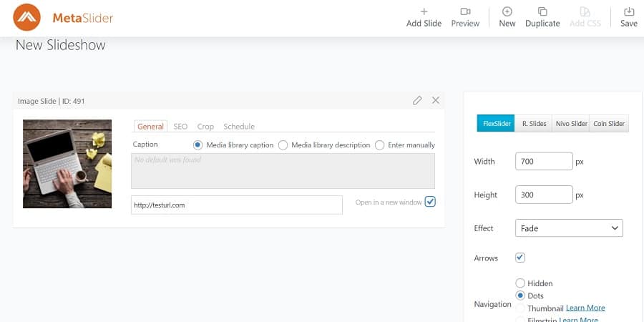Select Media library description radio option
Image resolution: width=644 pixels, height=322 pixels.
pyautogui.click(x=283, y=145)
